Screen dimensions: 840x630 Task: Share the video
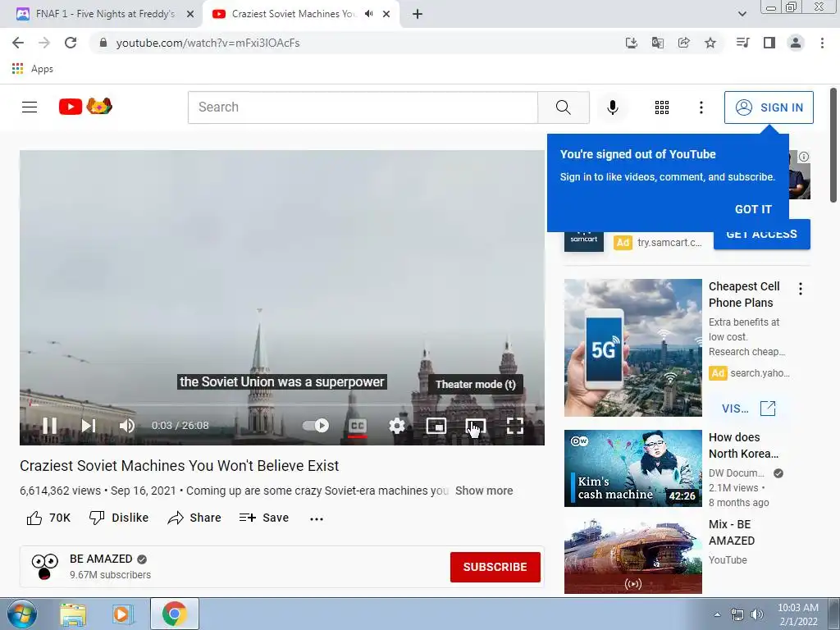[194, 518]
